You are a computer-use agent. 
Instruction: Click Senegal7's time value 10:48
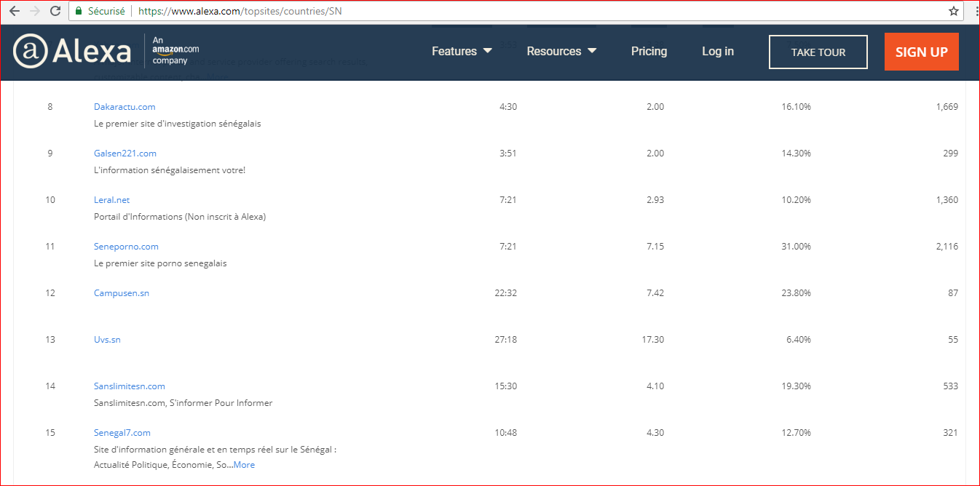click(505, 433)
